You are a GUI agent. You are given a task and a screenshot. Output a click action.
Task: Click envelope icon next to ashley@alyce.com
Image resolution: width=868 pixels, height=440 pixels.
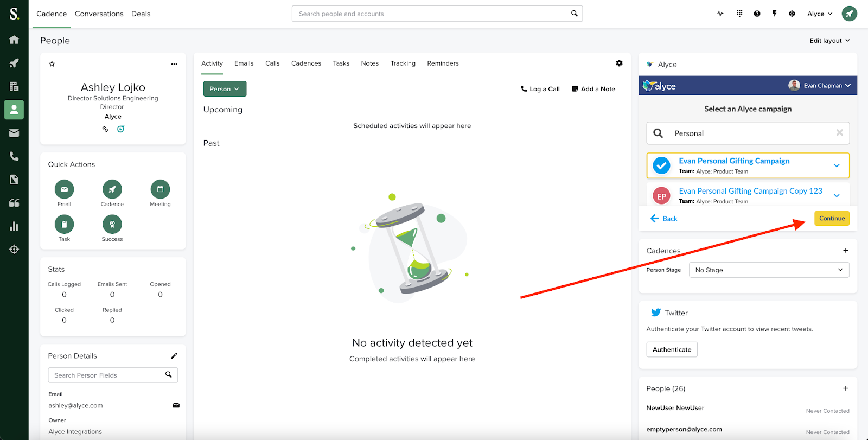click(x=176, y=405)
